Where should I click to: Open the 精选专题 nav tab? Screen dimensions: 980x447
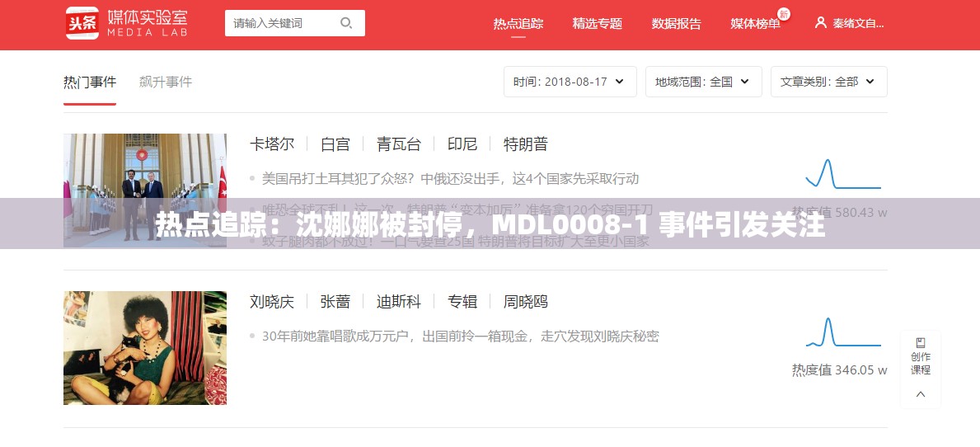tap(598, 24)
